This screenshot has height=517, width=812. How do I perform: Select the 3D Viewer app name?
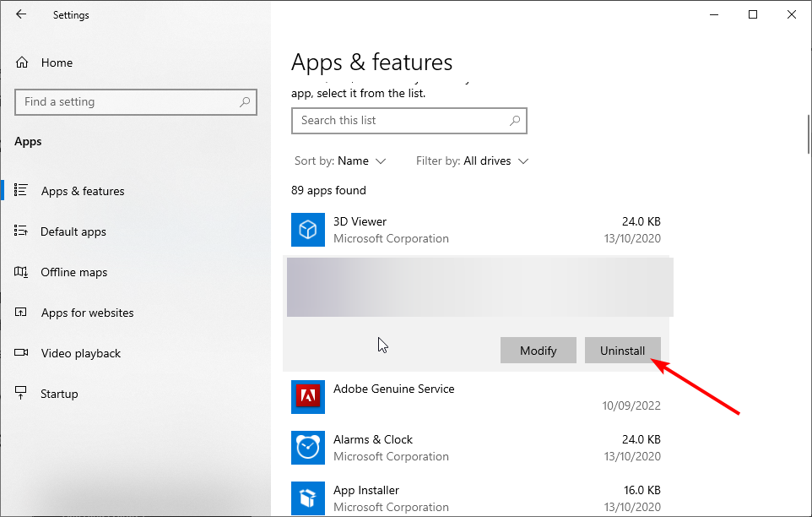pyautogui.click(x=360, y=221)
